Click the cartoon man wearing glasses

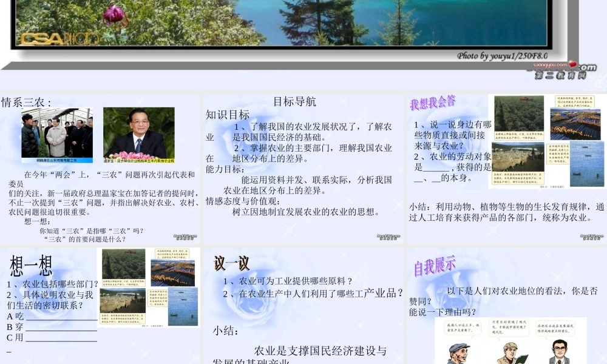tap(560, 352)
